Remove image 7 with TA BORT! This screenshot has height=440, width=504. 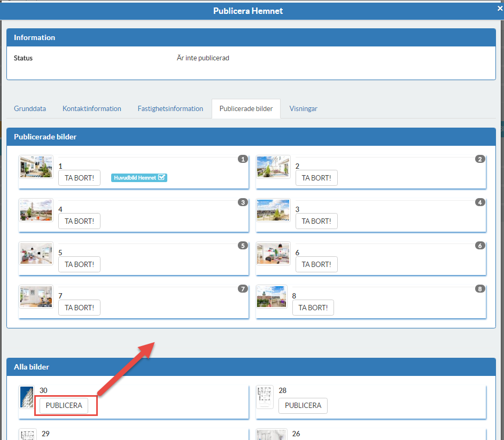tap(80, 308)
